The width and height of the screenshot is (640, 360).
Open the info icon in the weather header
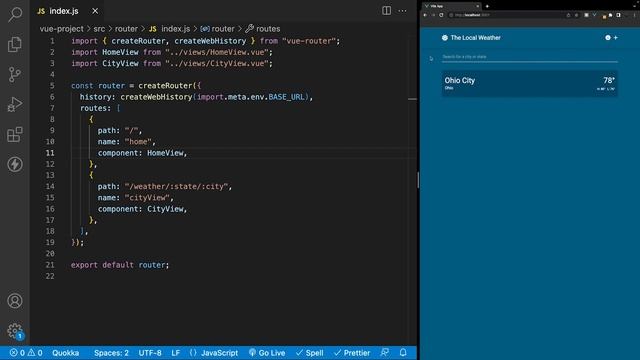608,38
